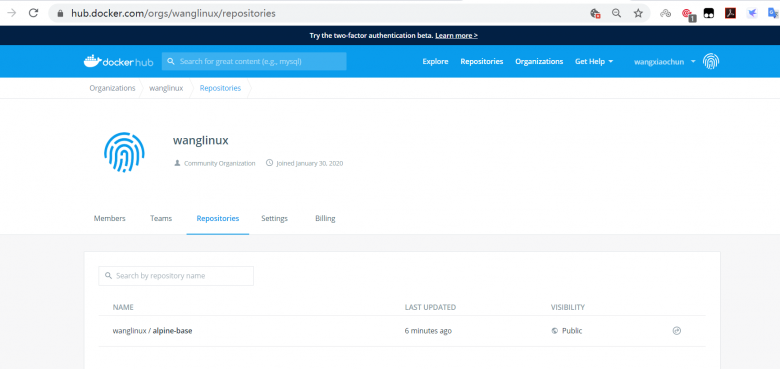Screen dimensions: 780x369
Task: Open the Google Translate extension icon
Action: (x=774, y=13)
